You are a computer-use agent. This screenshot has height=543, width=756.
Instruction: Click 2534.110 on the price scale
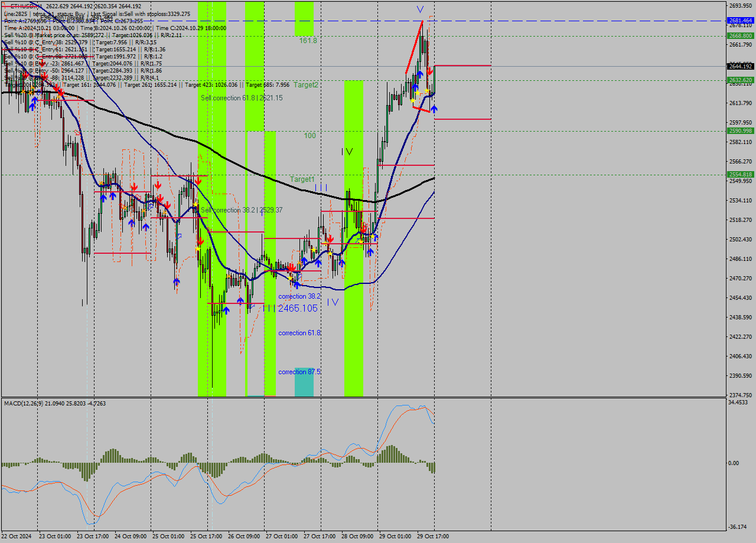740,200
